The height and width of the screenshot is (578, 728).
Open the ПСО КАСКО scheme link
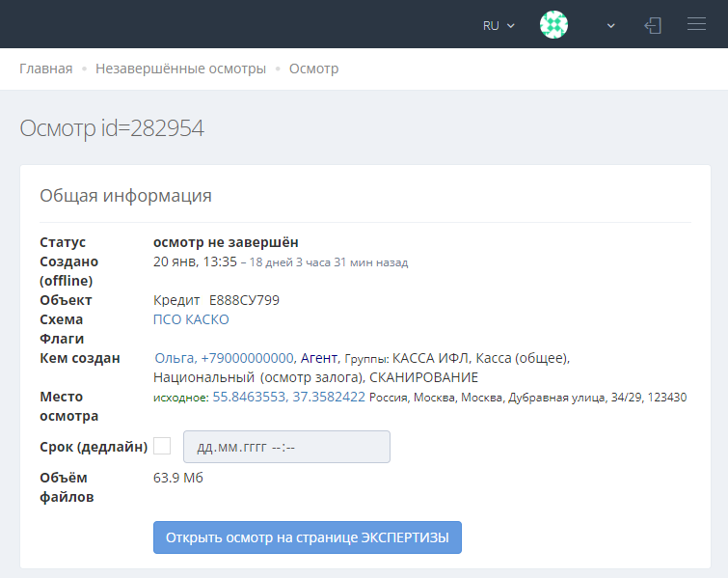pos(191,319)
